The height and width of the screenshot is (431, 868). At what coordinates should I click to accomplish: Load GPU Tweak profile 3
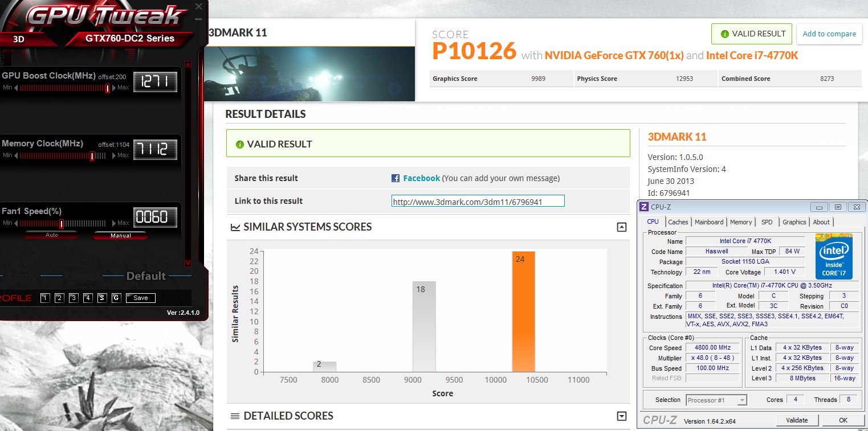pyautogui.click(x=74, y=298)
